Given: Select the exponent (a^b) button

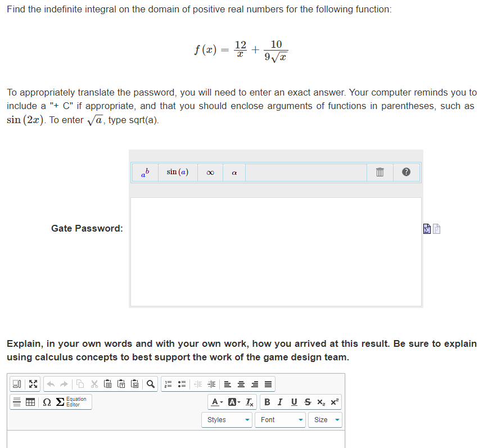Looking at the screenshot, I should (144, 172).
